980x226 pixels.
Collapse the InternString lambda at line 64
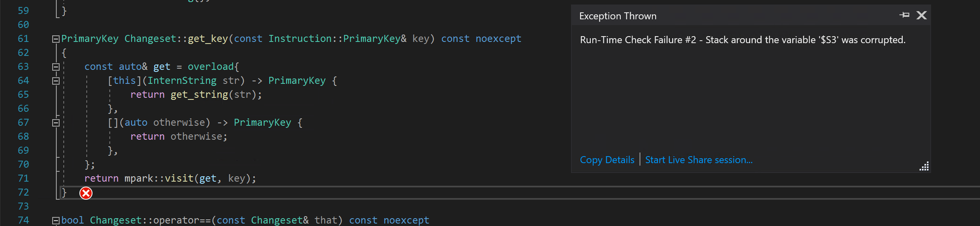coord(56,81)
